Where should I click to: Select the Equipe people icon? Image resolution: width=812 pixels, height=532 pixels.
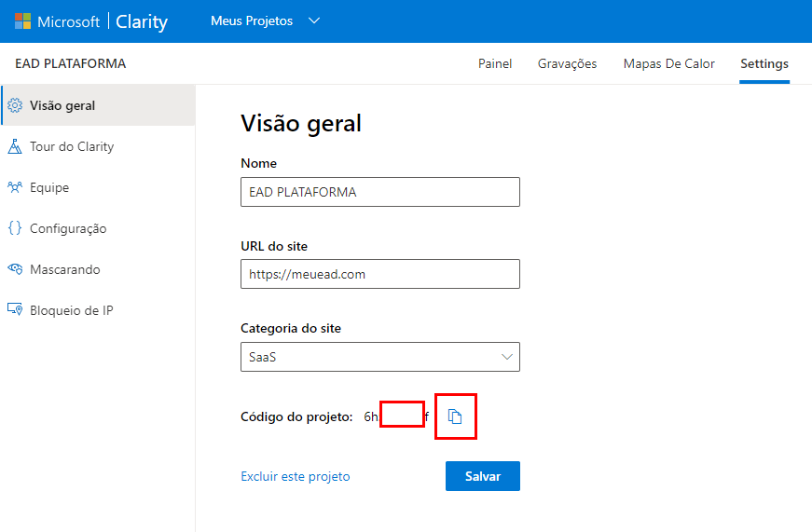(x=15, y=187)
